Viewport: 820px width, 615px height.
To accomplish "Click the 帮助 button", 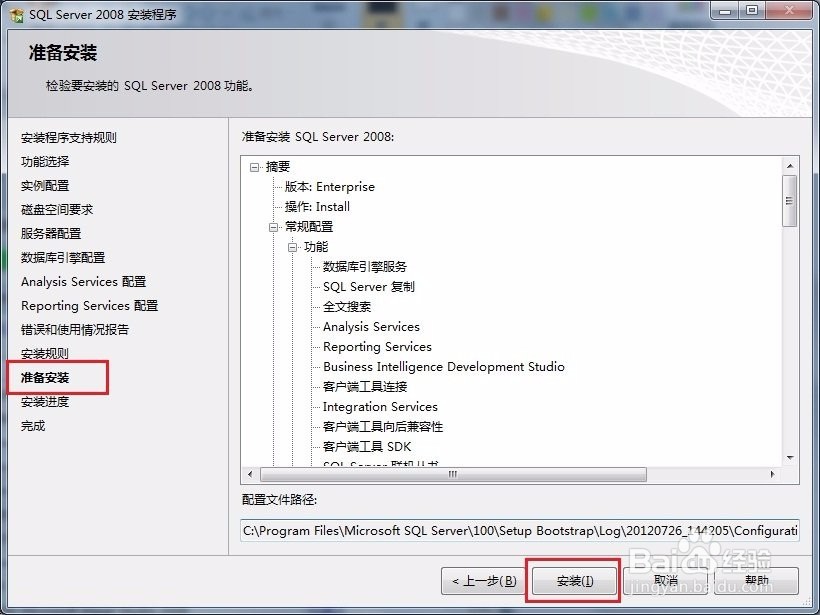I will coord(757,580).
